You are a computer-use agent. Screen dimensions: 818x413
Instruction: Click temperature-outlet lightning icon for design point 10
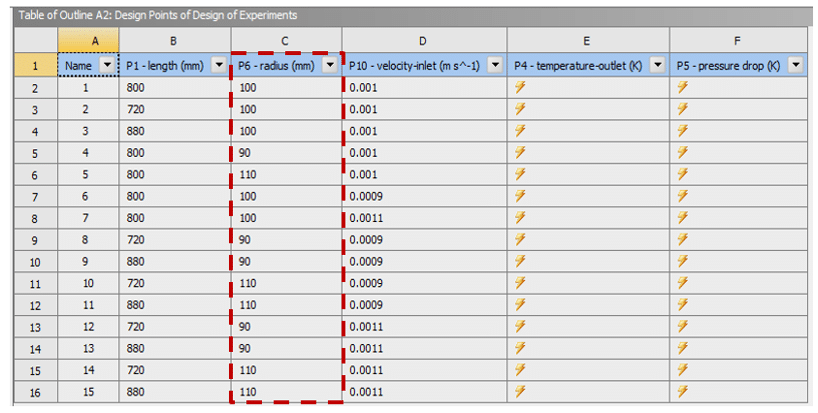(x=520, y=283)
